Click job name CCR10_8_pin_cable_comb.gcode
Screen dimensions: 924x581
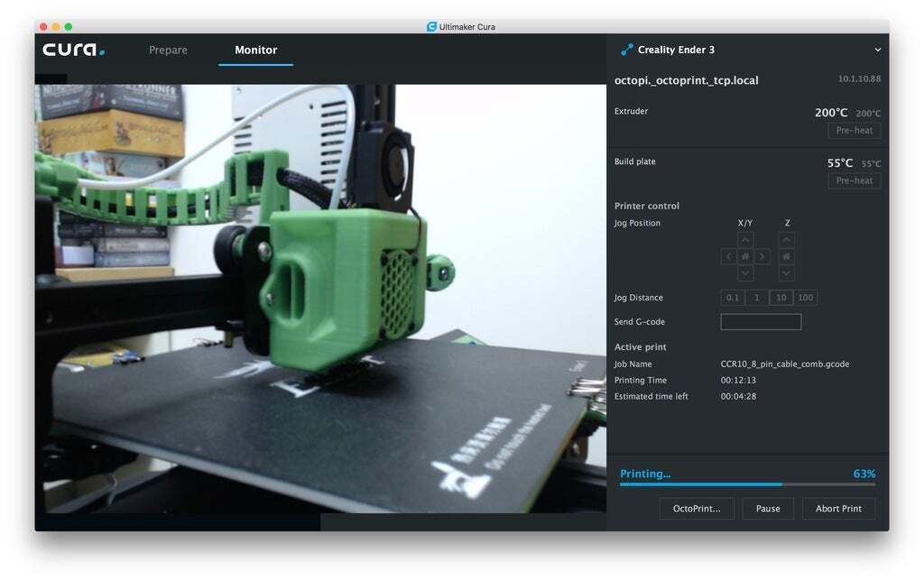[785, 364]
